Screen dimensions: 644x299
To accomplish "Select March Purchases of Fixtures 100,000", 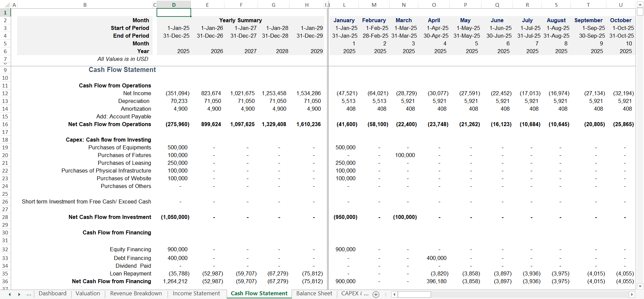I will (x=405, y=155).
